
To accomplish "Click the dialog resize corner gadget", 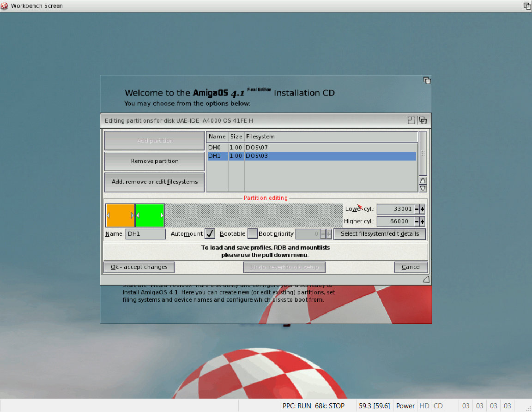I will (x=426, y=280).
